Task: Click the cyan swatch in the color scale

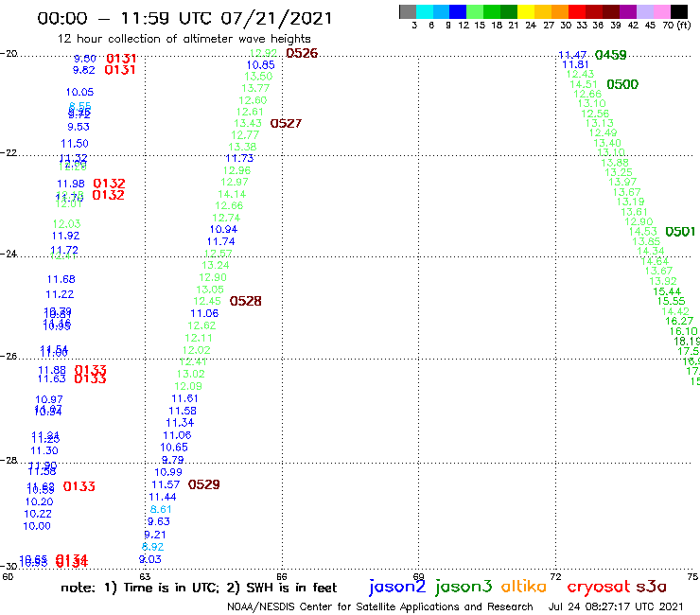Action: click(425, 11)
